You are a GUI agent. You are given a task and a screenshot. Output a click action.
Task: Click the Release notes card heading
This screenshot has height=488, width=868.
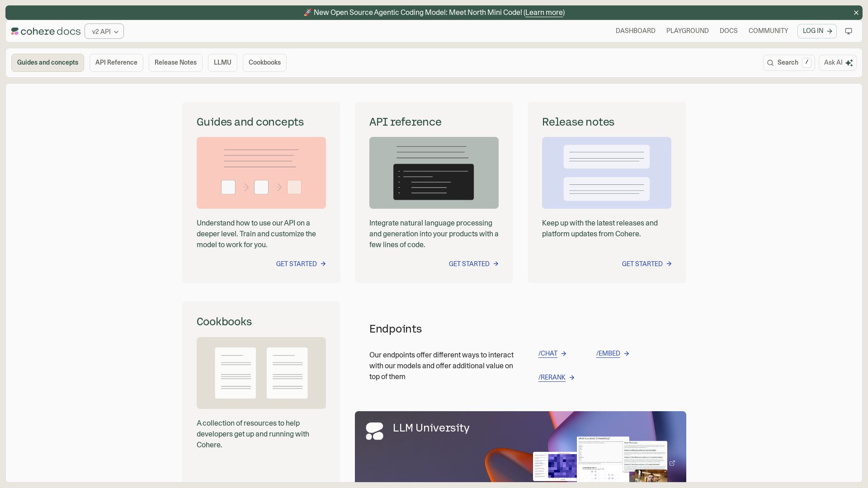(x=578, y=122)
